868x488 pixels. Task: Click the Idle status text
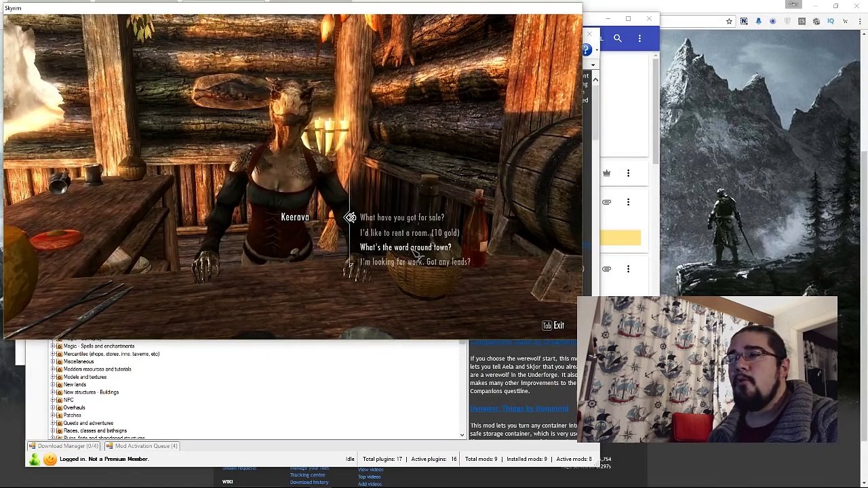pos(350,459)
